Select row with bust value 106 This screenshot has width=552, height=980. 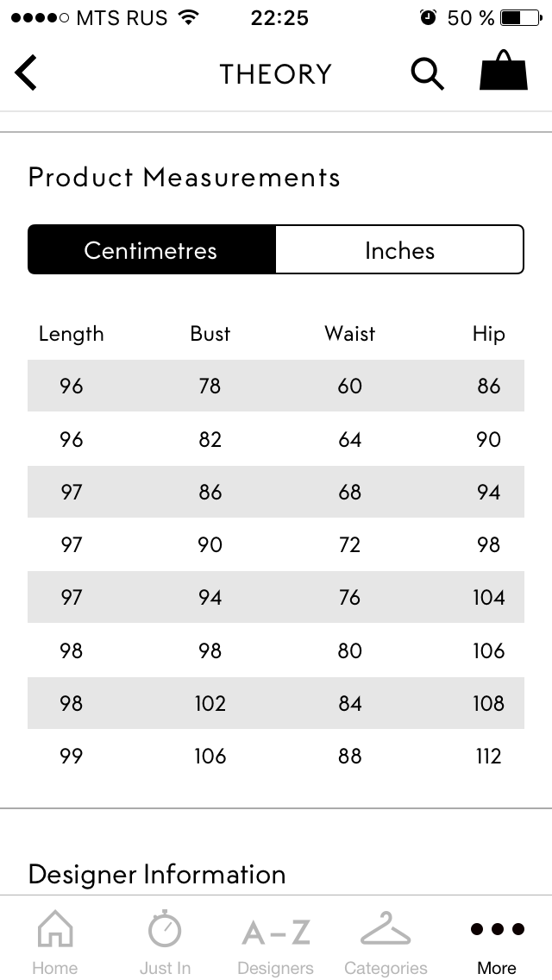pyautogui.click(x=276, y=756)
